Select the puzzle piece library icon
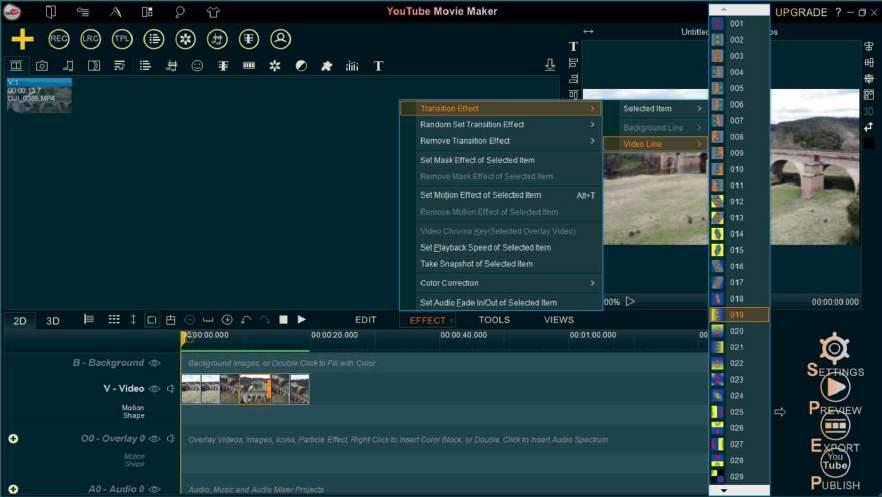 click(326, 66)
